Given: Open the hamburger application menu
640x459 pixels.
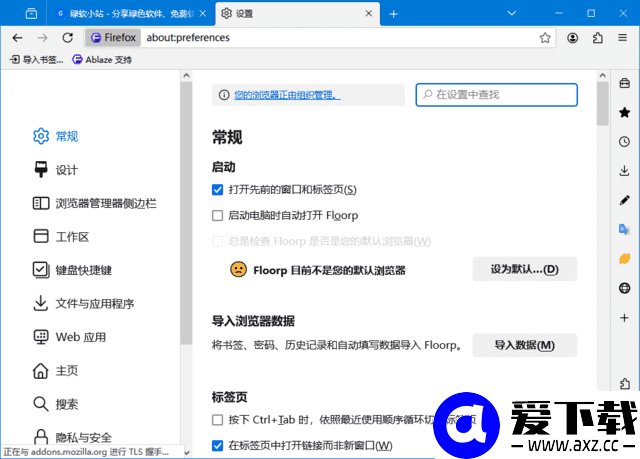Looking at the screenshot, I should click(x=622, y=38).
